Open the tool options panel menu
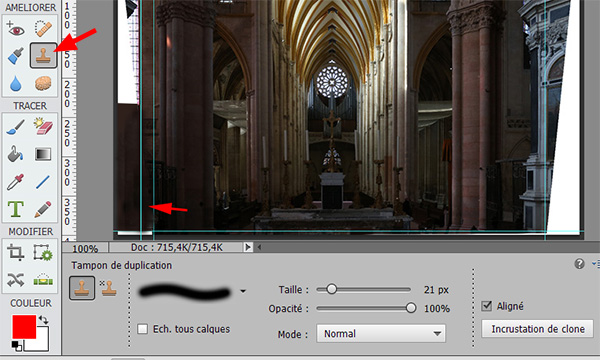600x360 pixels. (x=595, y=264)
